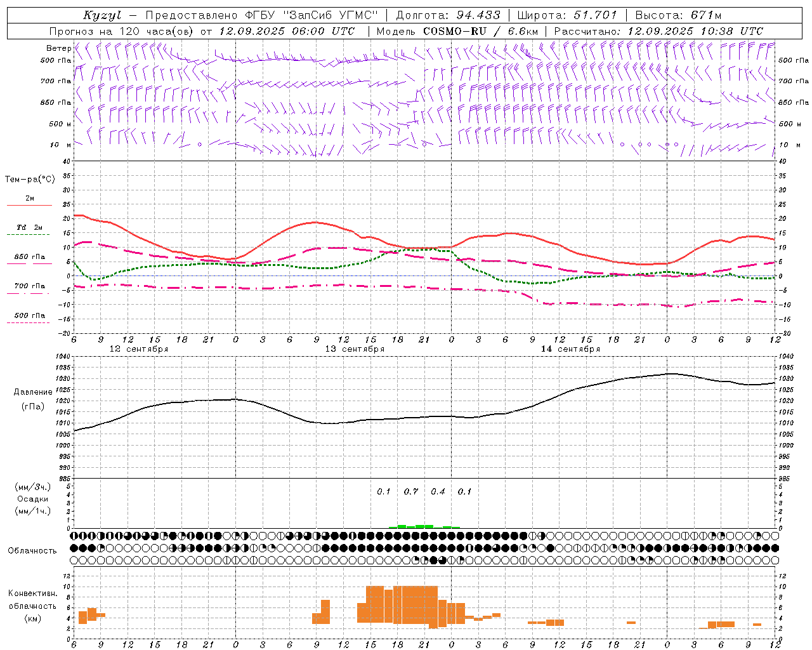
Task: Select the (мм/1ч.) precipitation unit label
Action: pyautogui.click(x=33, y=511)
